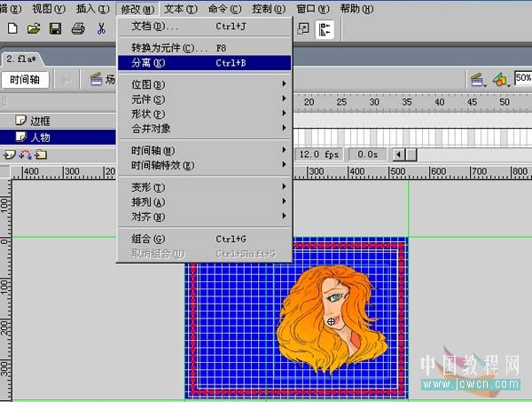Choose 转换为元件(C)... menu item
Image resolution: width=532 pixels, height=402 pixels.
pos(204,48)
